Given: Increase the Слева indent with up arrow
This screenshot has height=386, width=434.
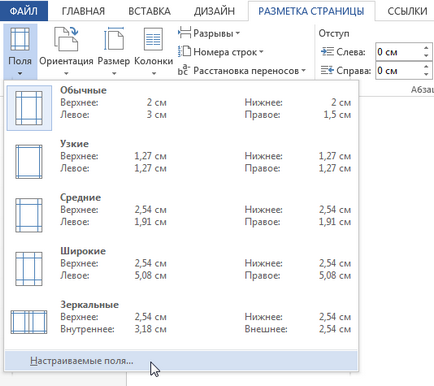Looking at the screenshot, I should tap(426, 48).
